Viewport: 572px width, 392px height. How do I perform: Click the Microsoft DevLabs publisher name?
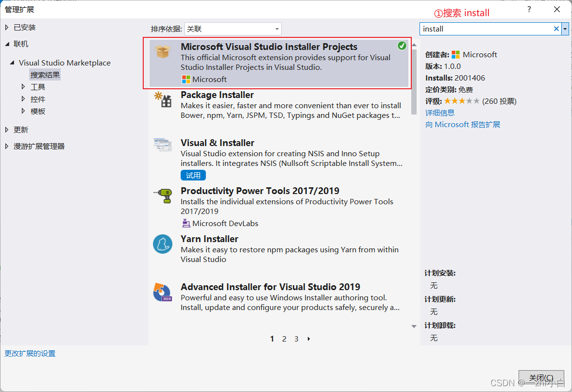click(225, 223)
